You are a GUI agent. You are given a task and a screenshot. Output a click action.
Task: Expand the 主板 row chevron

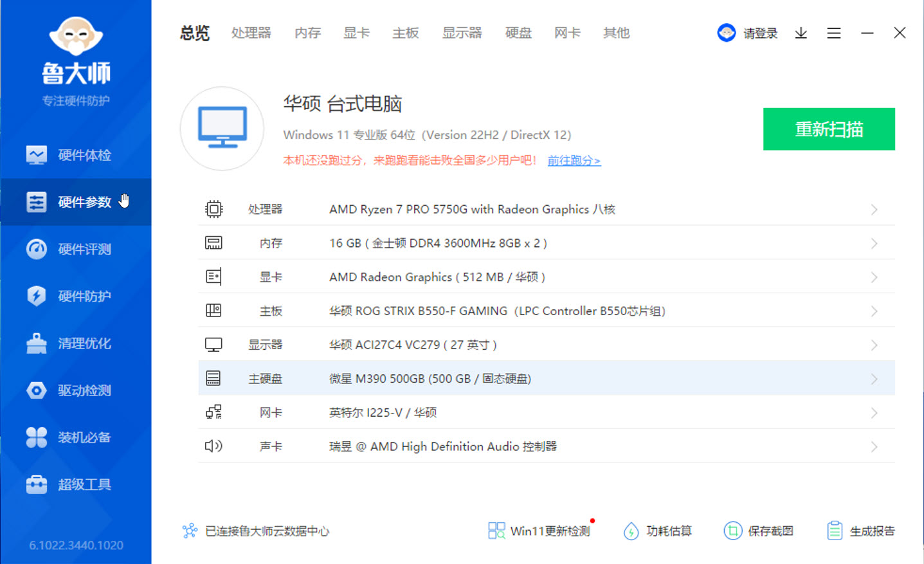click(874, 311)
